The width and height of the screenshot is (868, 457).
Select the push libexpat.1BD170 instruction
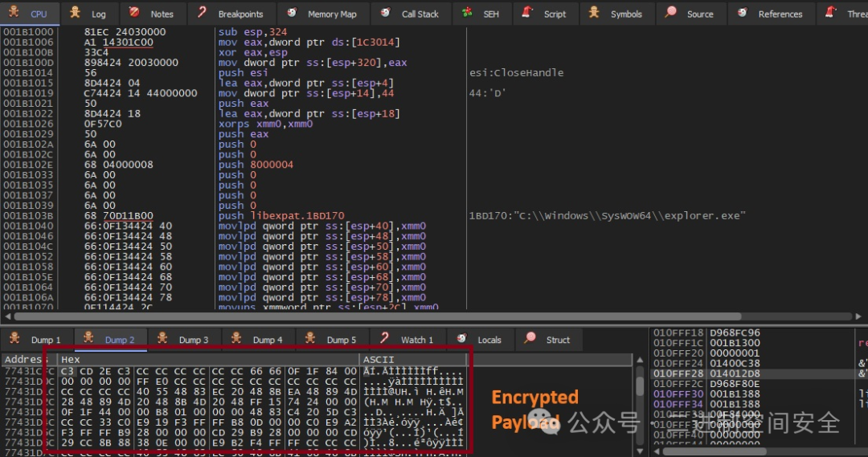(x=281, y=216)
